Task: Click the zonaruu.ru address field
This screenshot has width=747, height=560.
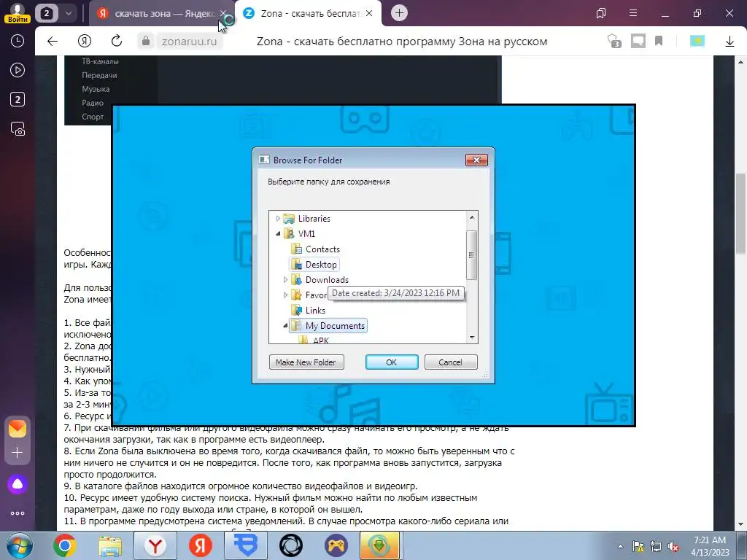Action: [189, 42]
